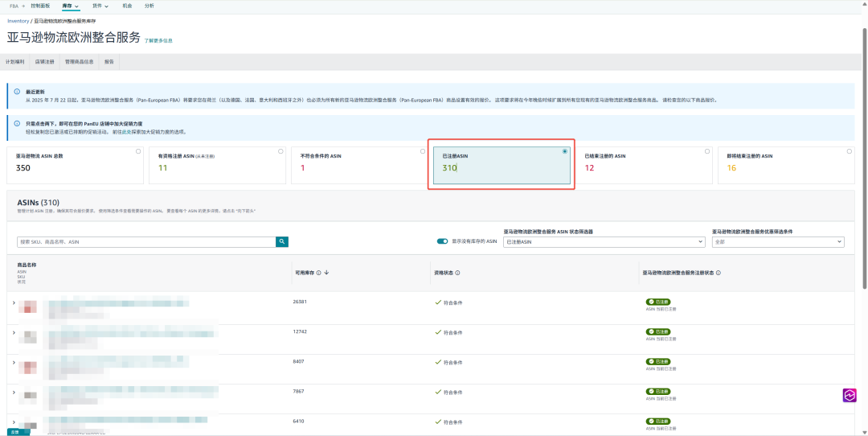The width and height of the screenshot is (868, 436).
Task: Switch to the 报告 tab
Action: [x=109, y=62]
